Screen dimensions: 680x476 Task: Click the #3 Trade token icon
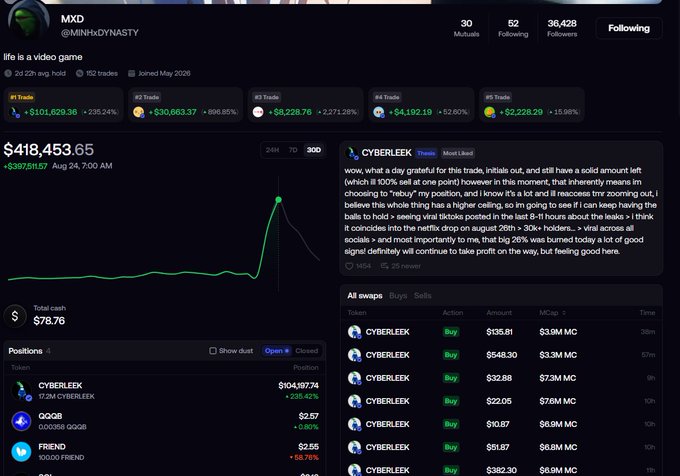(258, 112)
